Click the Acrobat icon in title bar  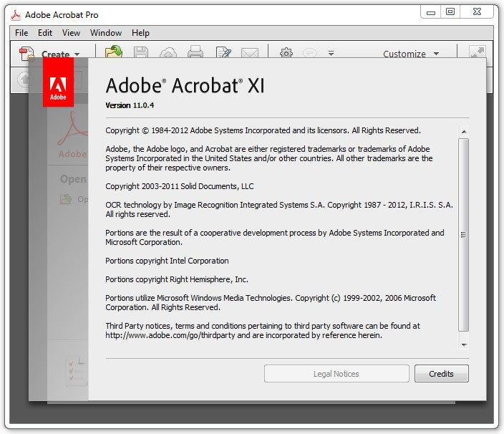click(x=16, y=15)
